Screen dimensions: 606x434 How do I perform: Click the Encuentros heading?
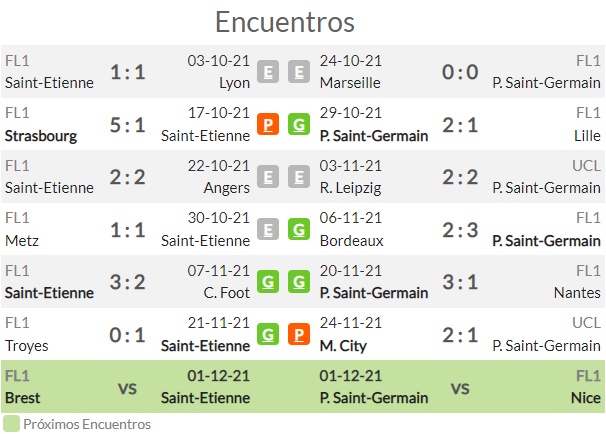pos(285,22)
